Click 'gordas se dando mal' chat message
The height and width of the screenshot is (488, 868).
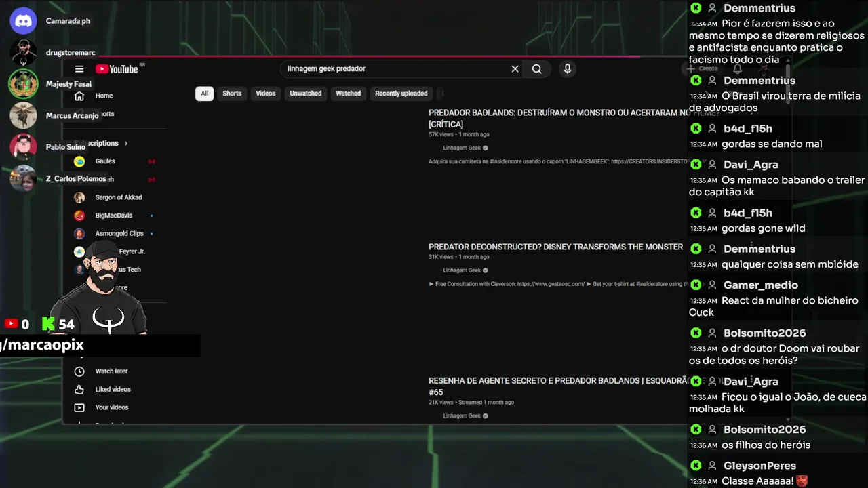(772, 144)
